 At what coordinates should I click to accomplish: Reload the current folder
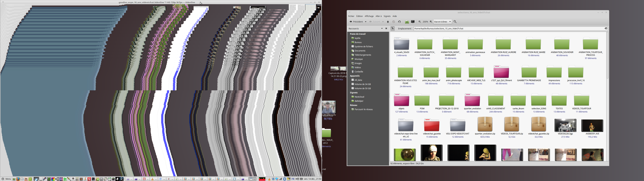399,22
